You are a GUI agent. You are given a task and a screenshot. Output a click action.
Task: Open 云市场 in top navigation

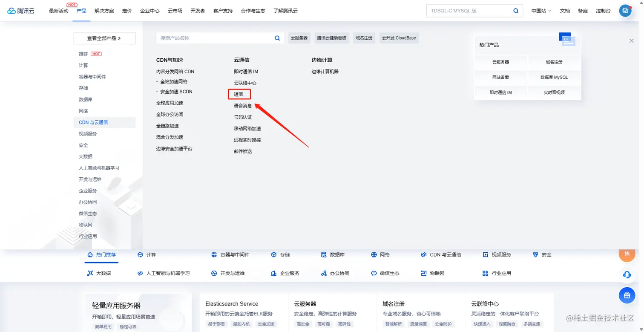click(175, 11)
